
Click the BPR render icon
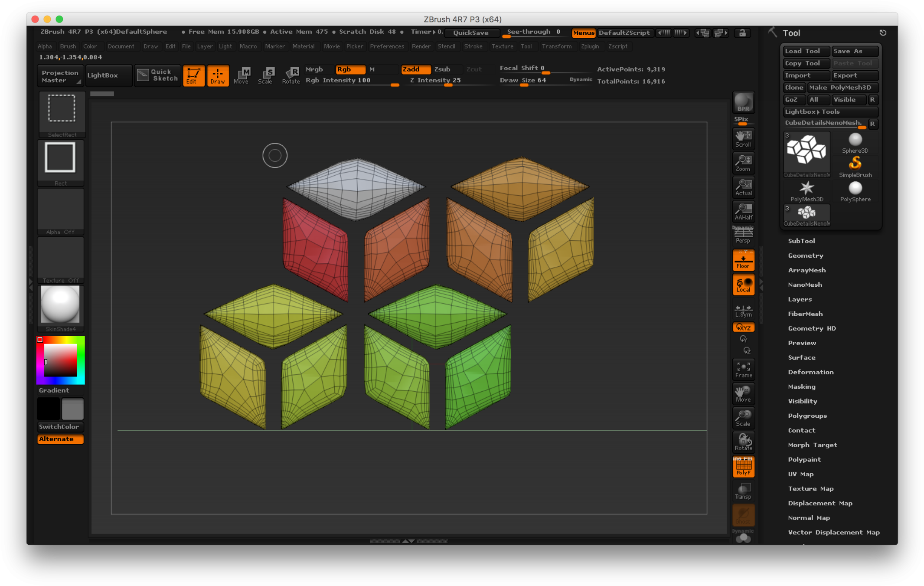pyautogui.click(x=743, y=103)
